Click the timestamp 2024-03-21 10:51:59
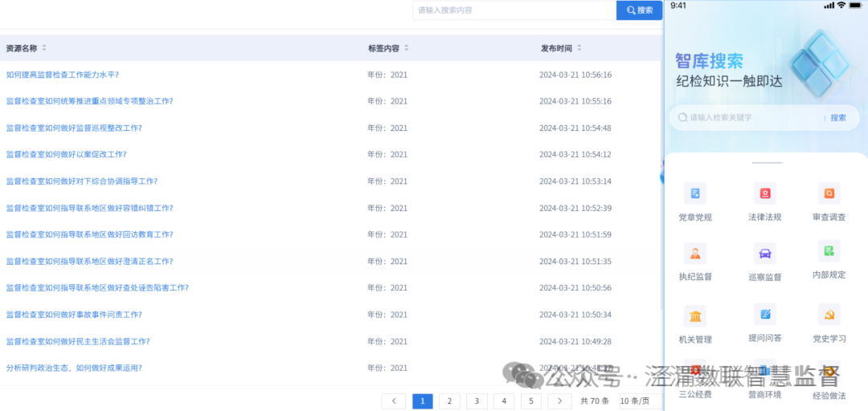 pyautogui.click(x=575, y=234)
